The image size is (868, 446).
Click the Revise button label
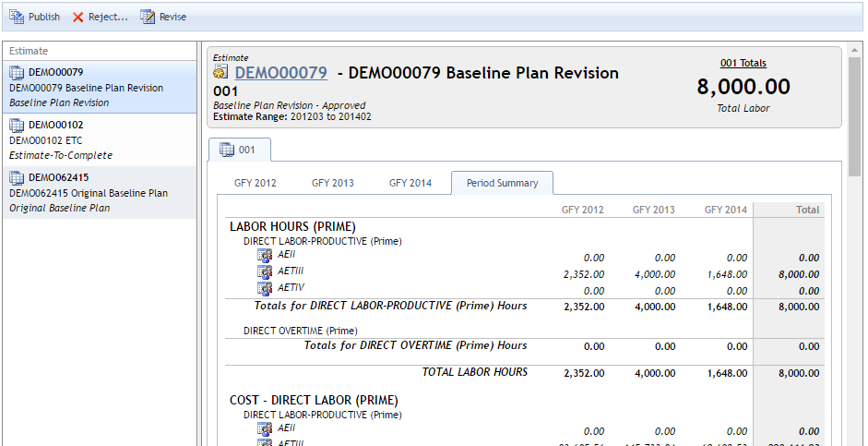[x=172, y=17]
